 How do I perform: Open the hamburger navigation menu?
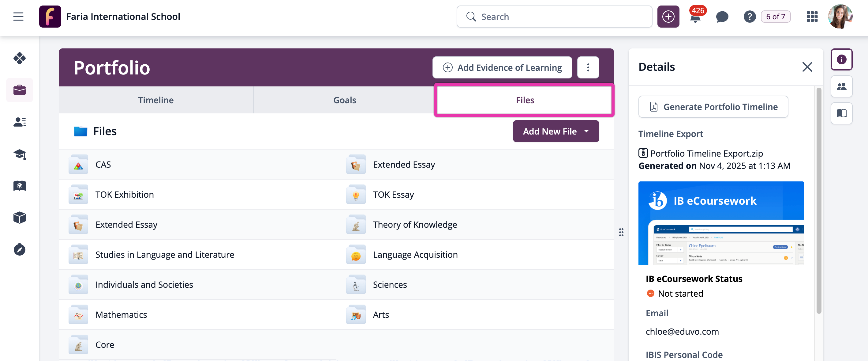click(18, 17)
